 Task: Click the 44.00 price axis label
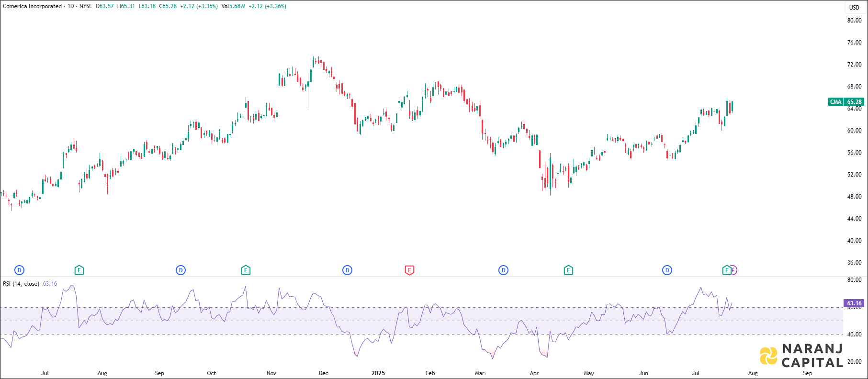point(854,219)
